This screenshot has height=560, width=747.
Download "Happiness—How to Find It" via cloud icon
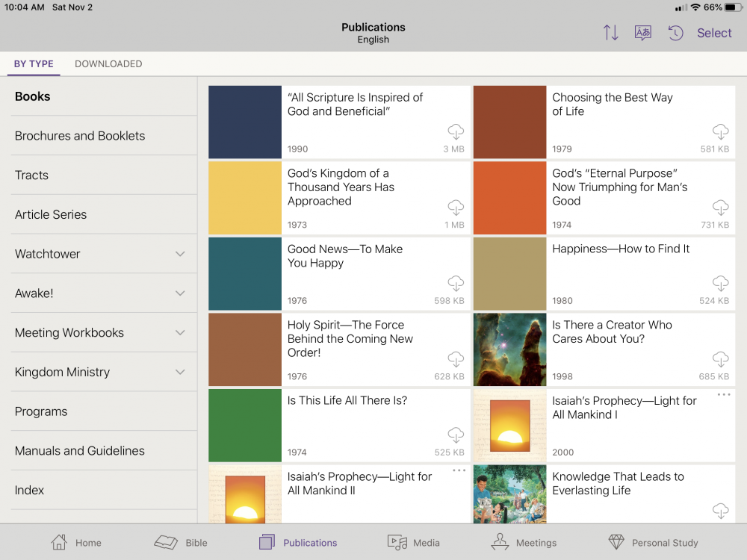(720, 284)
